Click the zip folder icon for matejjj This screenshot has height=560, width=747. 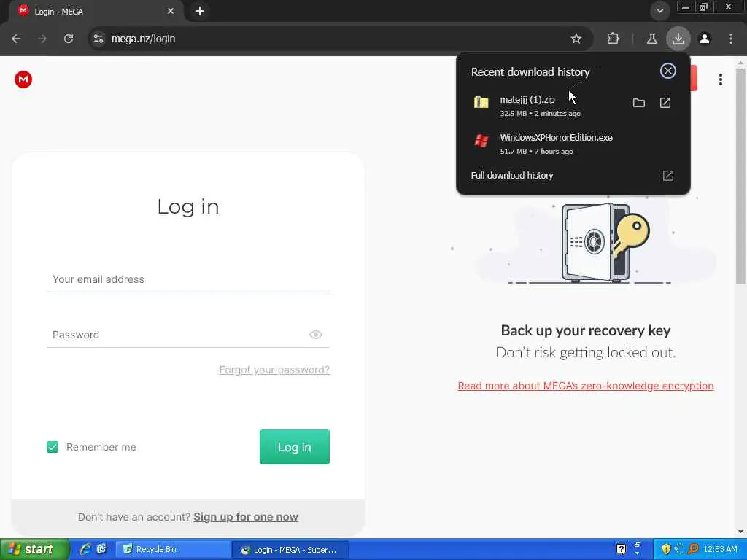click(x=481, y=102)
